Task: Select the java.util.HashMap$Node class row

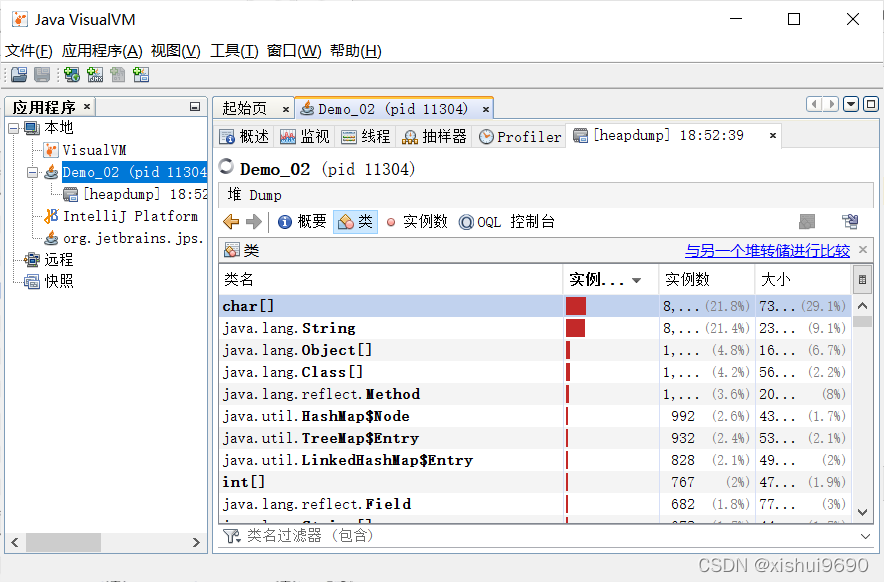Action: [x=535, y=416]
